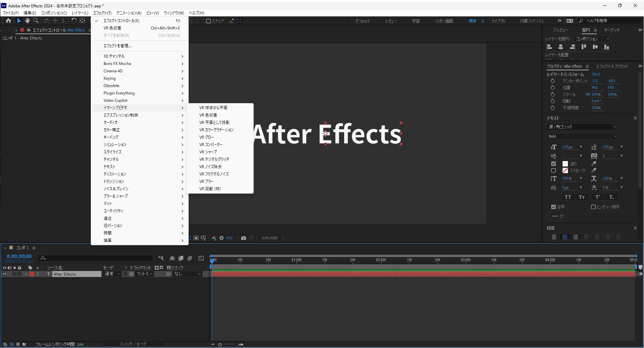The height and width of the screenshot is (348, 644).
Task: Click the Subscript text button
Action: pos(611,197)
